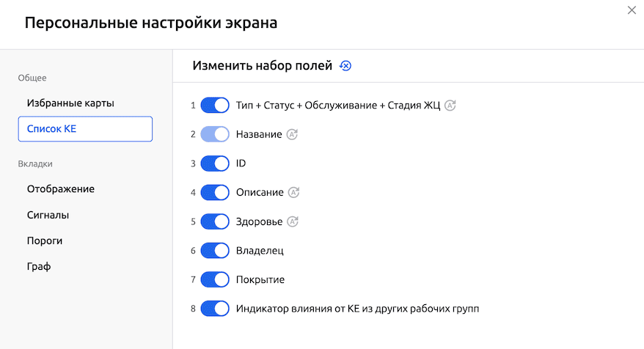Viewport: 644px width, 349px height.
Task: Click the auto icon beside Тип + Статус row
Action: 450,106
